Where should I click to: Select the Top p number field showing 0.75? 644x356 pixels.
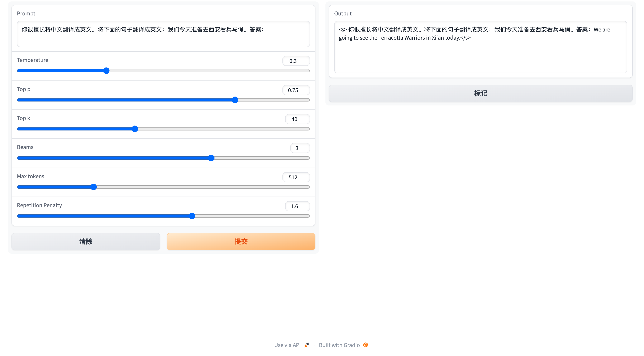pyautogui.click(x=296, y=90)
